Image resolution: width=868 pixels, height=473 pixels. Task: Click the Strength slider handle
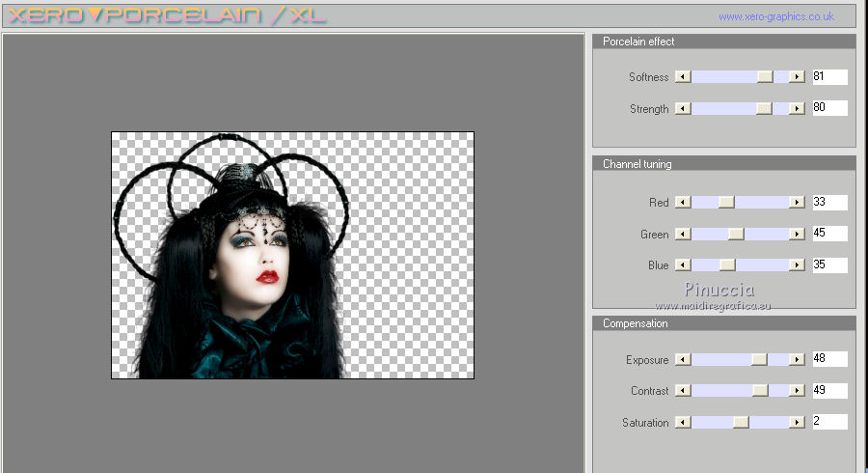[764, 108]
